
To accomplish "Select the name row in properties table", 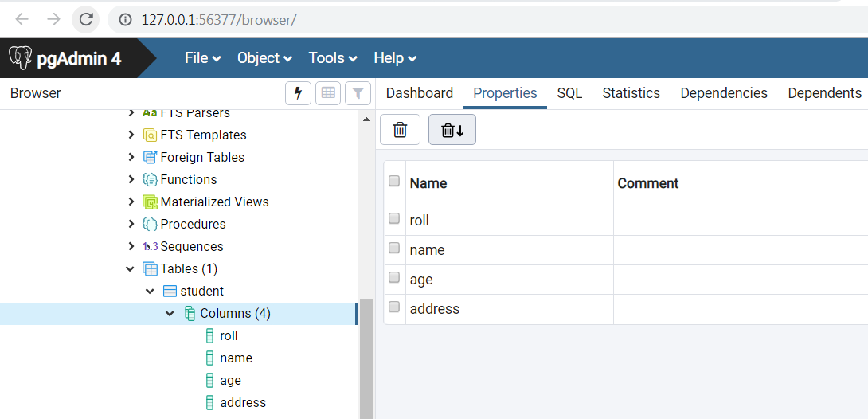I will [x=626, y=250].
